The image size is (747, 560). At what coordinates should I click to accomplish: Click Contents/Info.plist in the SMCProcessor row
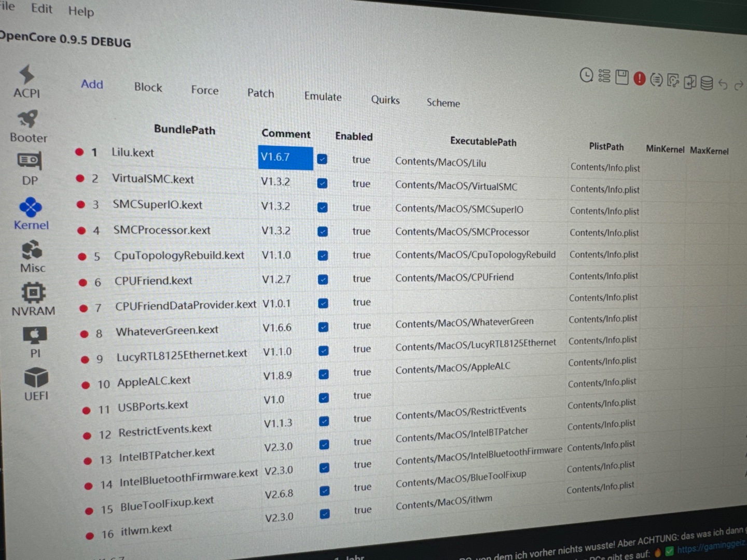pos(604,233)
